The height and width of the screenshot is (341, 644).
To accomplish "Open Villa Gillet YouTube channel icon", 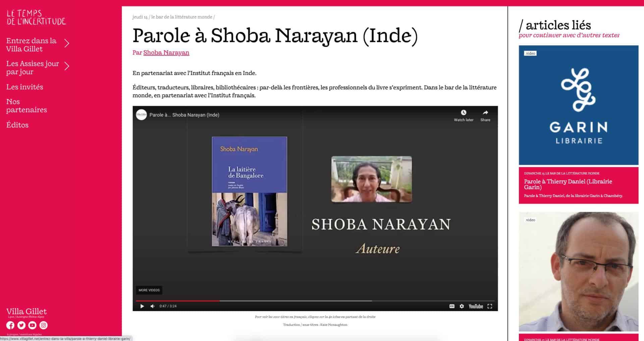I will [x=33, y=325].
